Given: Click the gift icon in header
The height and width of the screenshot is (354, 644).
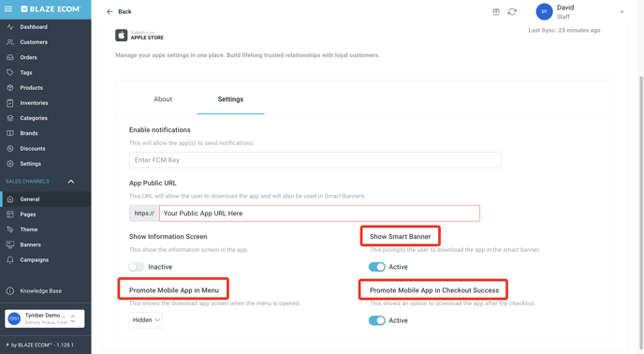Looking at the screenshot, I should (x=496, y=12).
